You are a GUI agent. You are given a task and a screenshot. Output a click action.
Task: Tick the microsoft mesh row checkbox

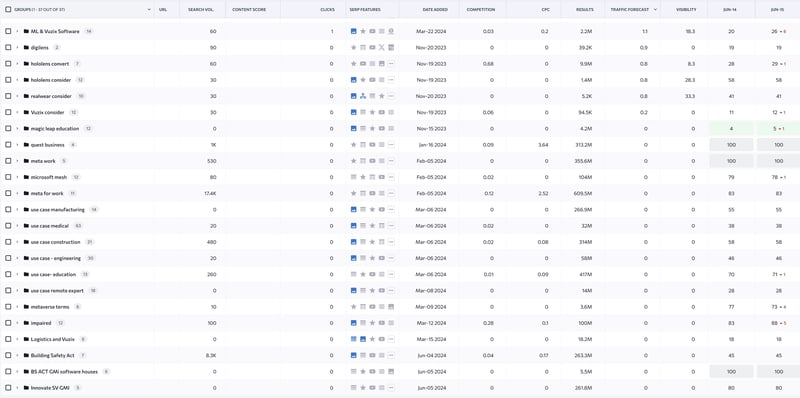[x=8, y=177]
